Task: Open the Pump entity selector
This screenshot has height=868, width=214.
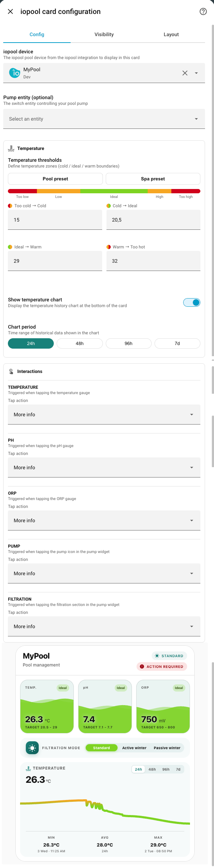Action: [x=104, y=119]
